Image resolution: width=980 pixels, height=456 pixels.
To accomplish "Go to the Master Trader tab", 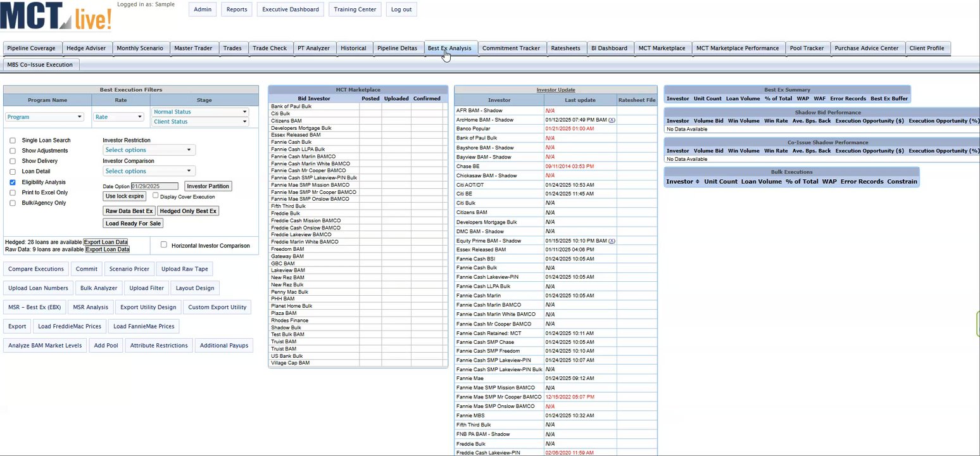I will pyautogui.click(x=194, y=48).
